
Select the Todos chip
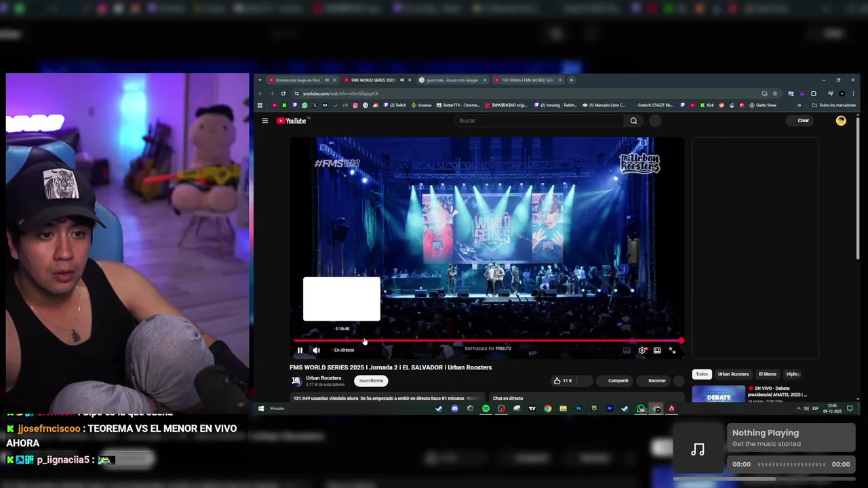702,374
